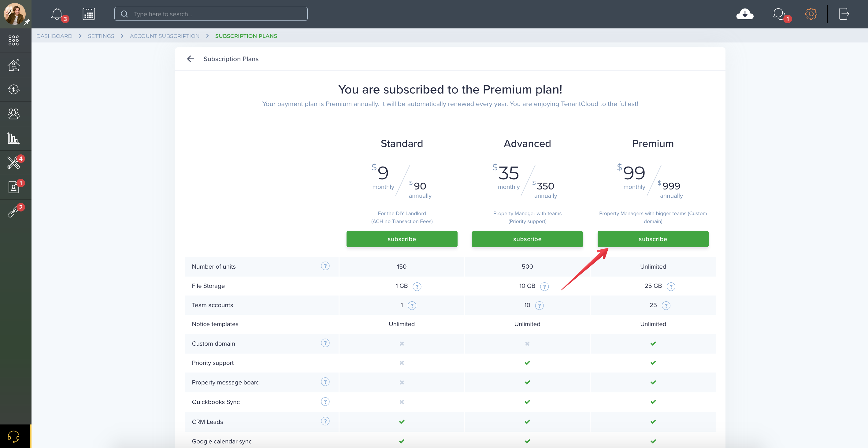Click the Number of units row label
The height and width of the screenshot is (448, 868).
(x=213, y=266)
